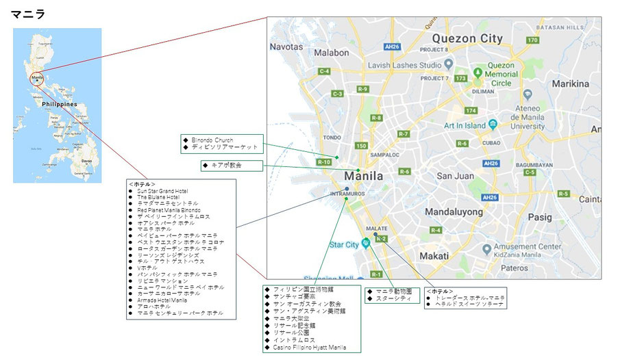The image size is (644, 362).
Task: Select The Blulane Hotel entry
Action: pyautogui.click(x=158, y=197)
